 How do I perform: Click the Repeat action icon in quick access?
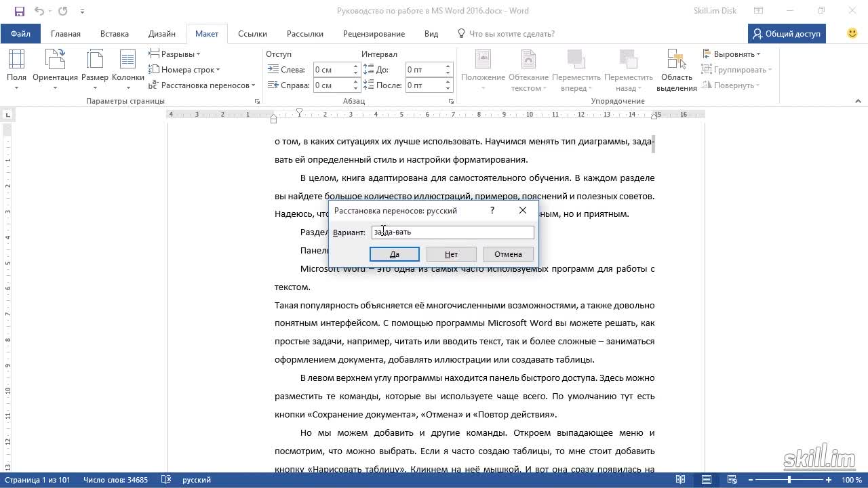point(63,11)
